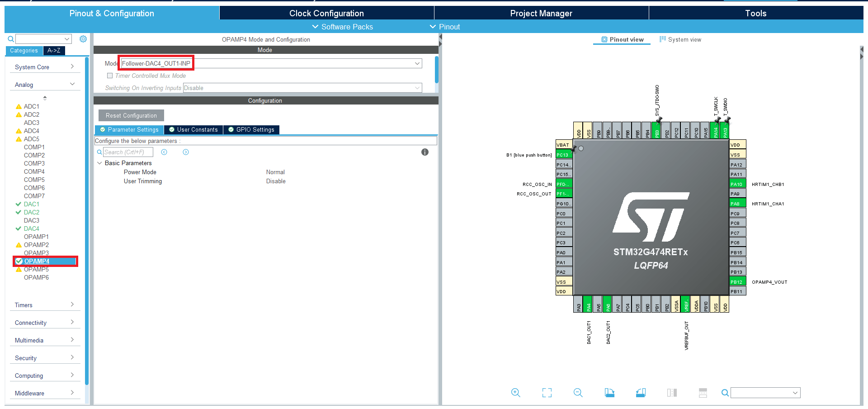The height and width of the screenshot is (409, 868).
Task: Click the parameter info icon
Action: coord(425,152)
